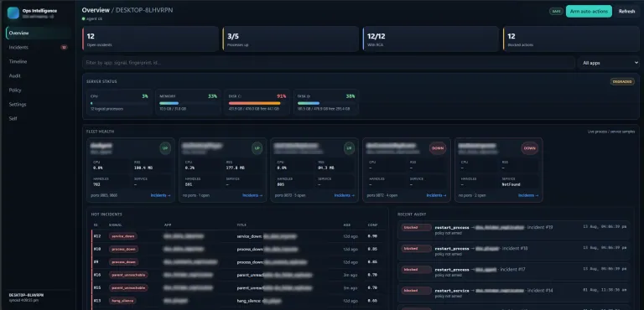This screenshot has width=644, height=310.
Task: Click the CPU 3% usage bar
Action: [x=119, y=103]
